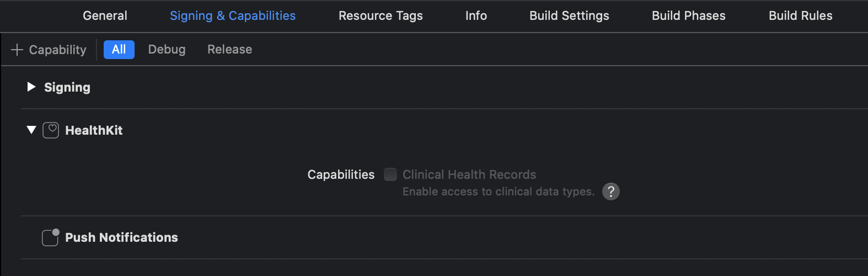Collapse the HealthKit section triangle

point(31,130)
